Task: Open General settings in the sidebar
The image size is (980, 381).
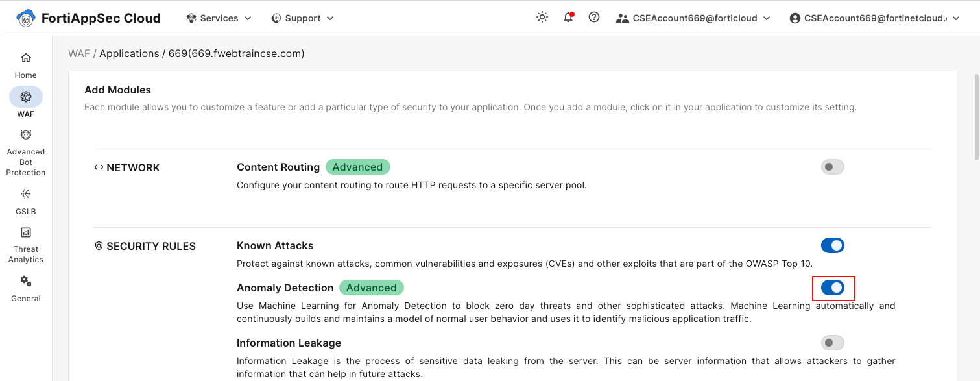Action: point(26,289)
